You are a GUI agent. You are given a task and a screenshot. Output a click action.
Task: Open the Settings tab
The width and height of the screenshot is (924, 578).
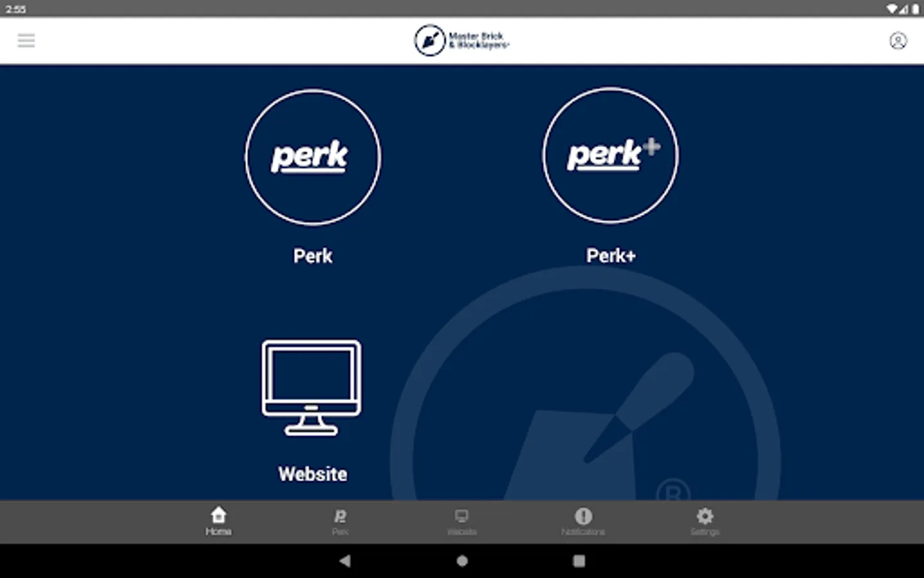pos(705,521)
